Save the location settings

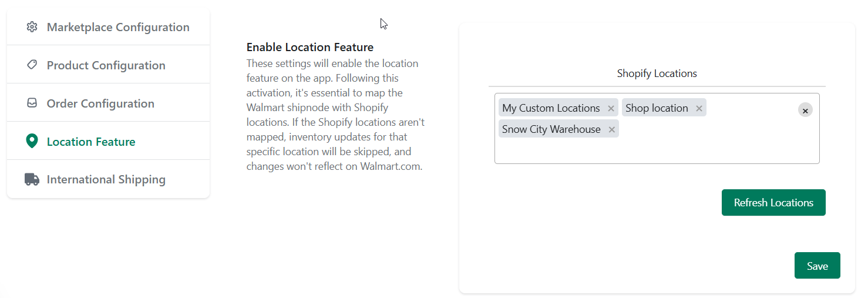click(x=817, y=266)
